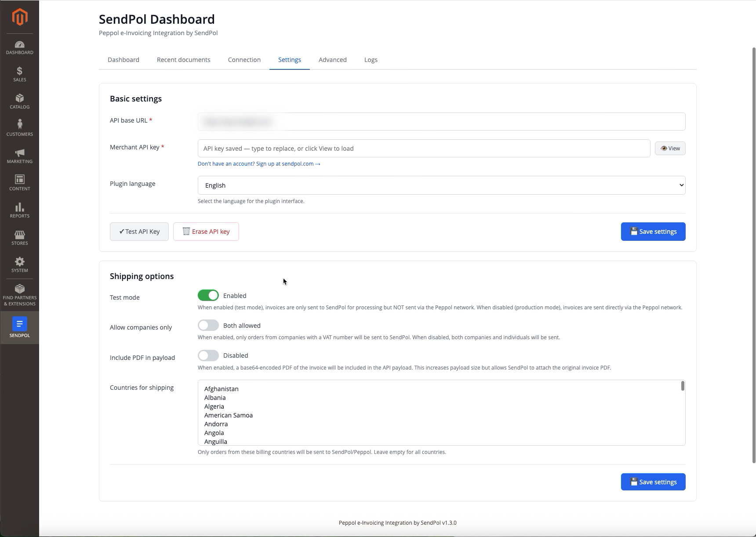Screen dimensions: 756x537
Task: Click the countries list scrollbar thumb
Action: [683, 386]
